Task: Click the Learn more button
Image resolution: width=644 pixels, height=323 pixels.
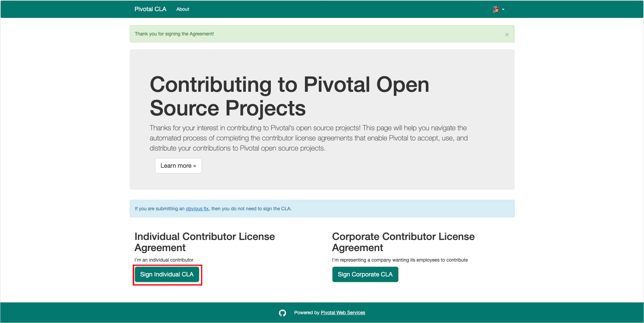Action: pyautogui.click(x=178, y=166)
